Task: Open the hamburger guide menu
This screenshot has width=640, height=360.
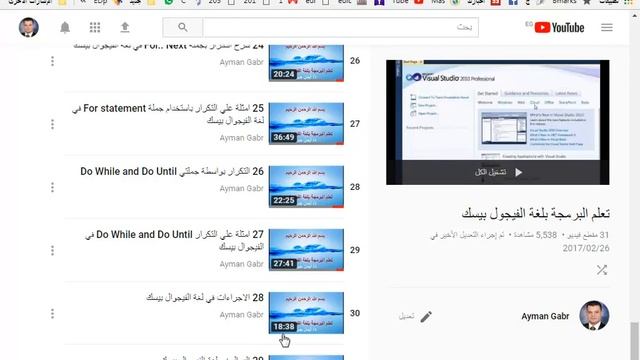Action: pos(607,27)
